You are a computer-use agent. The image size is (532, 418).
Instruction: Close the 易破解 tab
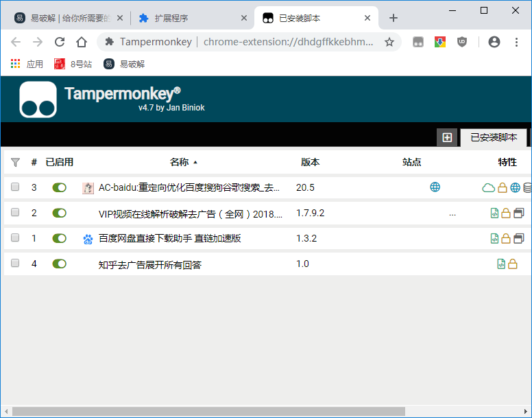point(120,18)
